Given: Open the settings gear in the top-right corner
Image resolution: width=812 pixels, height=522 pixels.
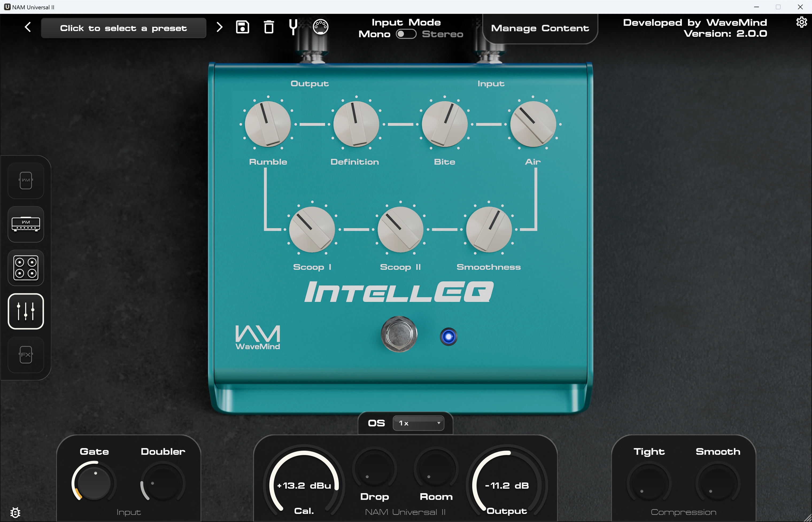Looking at the screenshot, I should (802, 22).
